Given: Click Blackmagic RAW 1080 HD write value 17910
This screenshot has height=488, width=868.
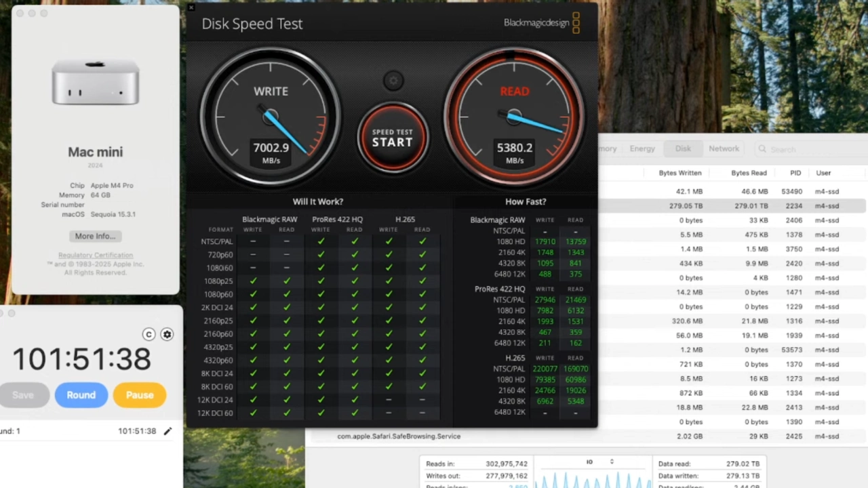Looking at the screenshot, I should coord(545,241).
